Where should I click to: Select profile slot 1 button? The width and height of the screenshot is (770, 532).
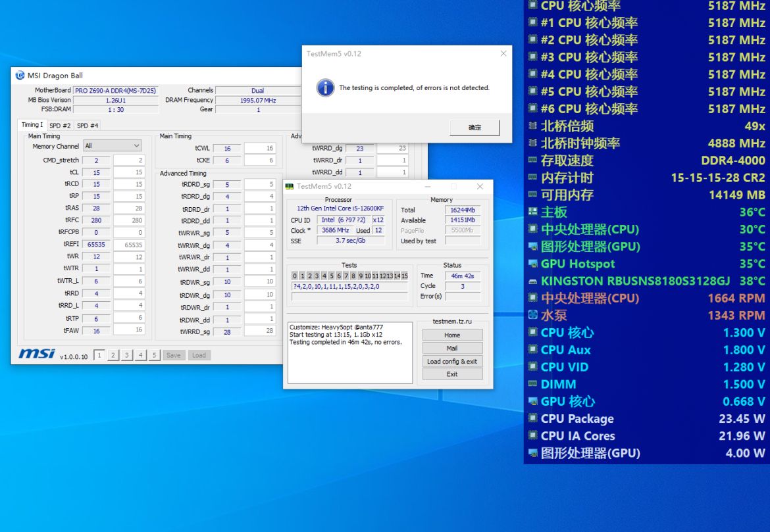point(99,355)
